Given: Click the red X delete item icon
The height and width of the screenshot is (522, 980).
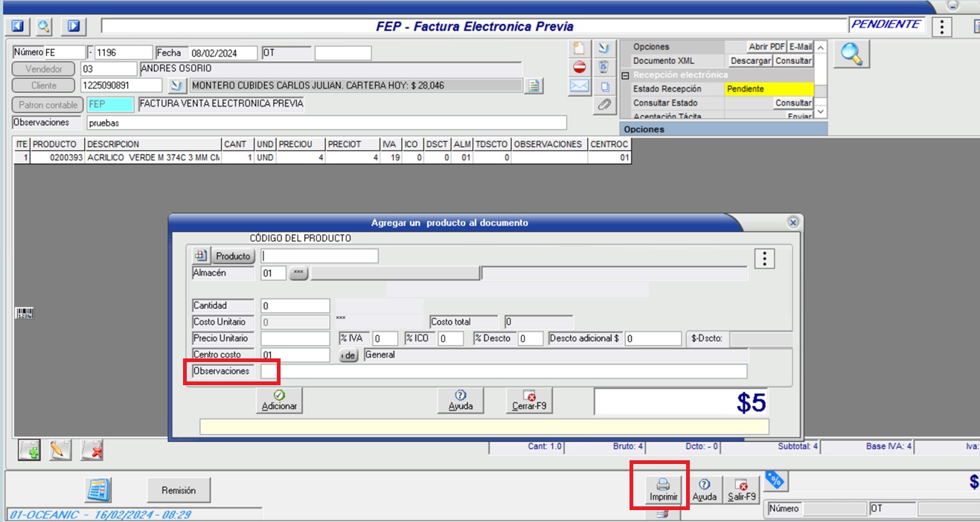Looking at the screenshot, I should pyautogui.click(x=92, y=450).
